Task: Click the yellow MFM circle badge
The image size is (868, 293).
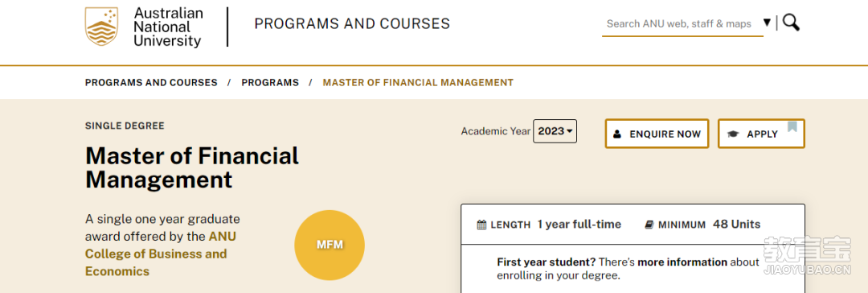Action: [330, 245]
